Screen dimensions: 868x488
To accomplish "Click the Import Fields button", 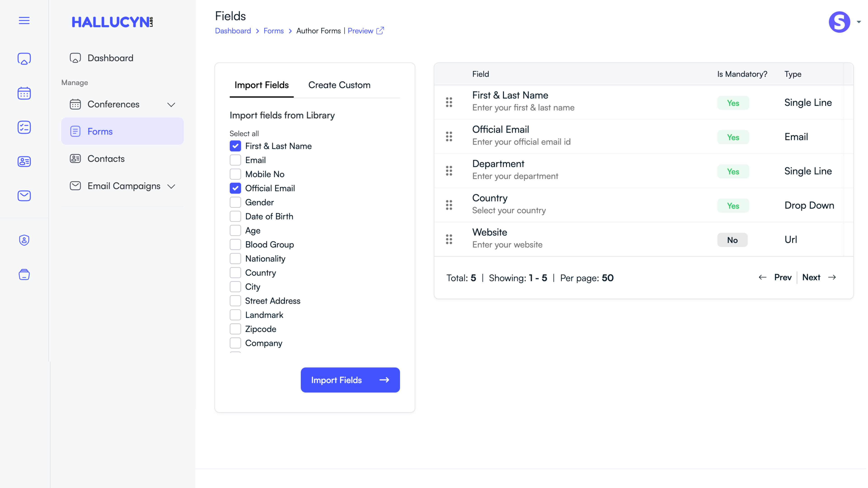I will click(350, 380).
